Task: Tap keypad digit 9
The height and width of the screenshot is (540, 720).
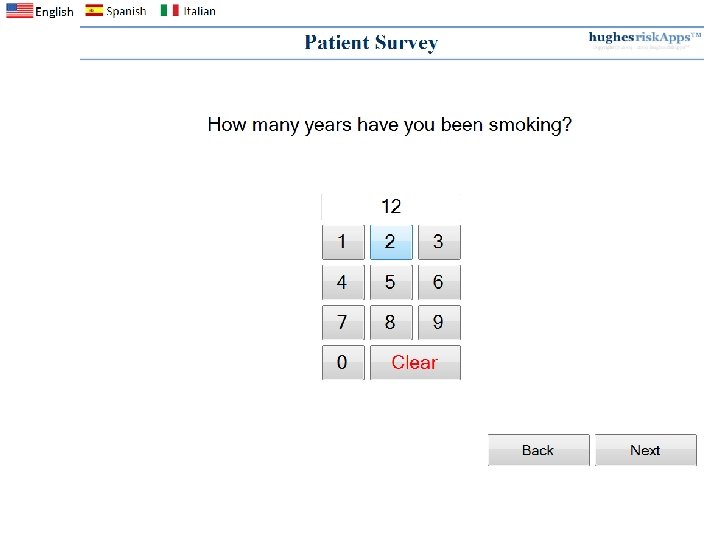Action: (x=439, y=322)
